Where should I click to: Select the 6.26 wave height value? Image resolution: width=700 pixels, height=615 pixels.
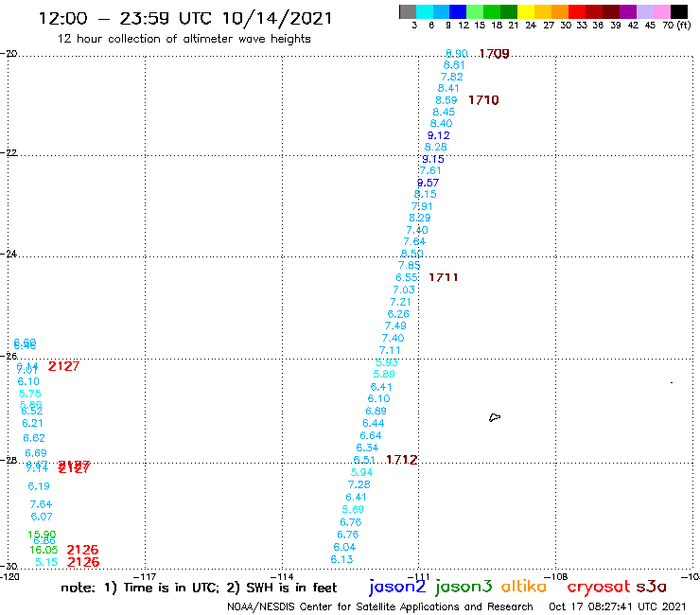398,314
